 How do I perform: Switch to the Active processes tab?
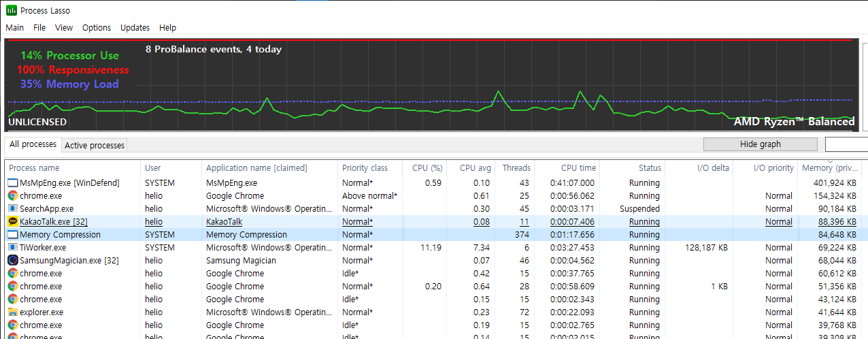click(95, 145)
